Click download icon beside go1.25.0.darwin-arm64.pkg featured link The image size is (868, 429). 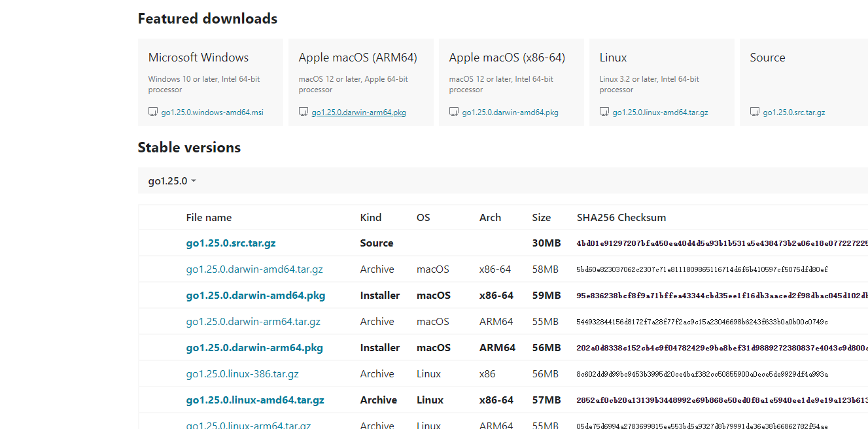[x=303, y=112]
